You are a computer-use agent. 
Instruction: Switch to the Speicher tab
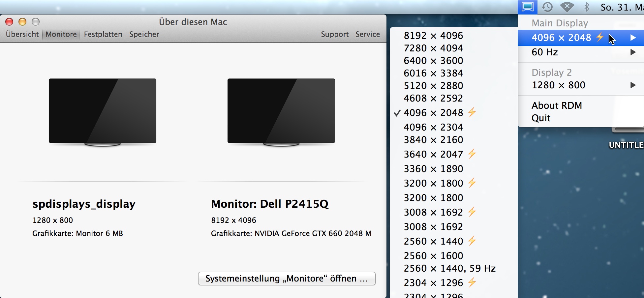click(x=144, y=34)
